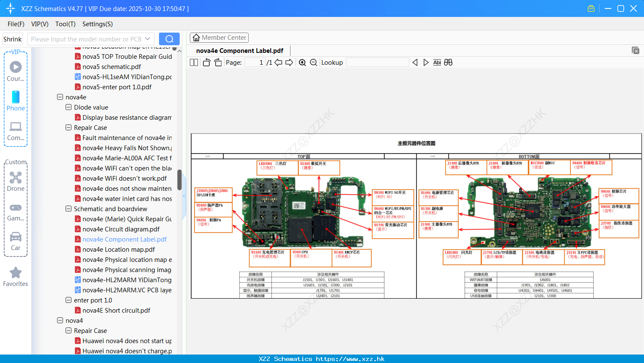
Task: Open nova5-enter port 1.0.pdf
Action: (117, 87)
